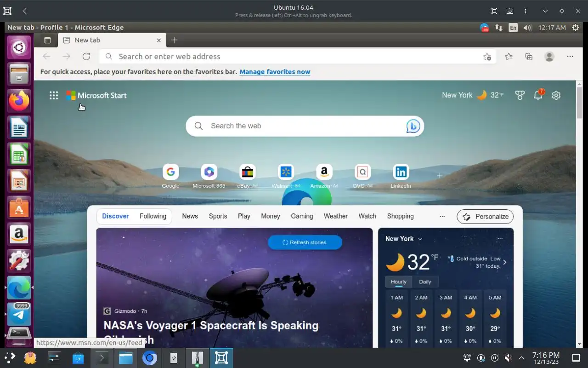Viewport: 588px width, 368px height.
Task: Switch weather forecast to Hourly
Action: 398,282
